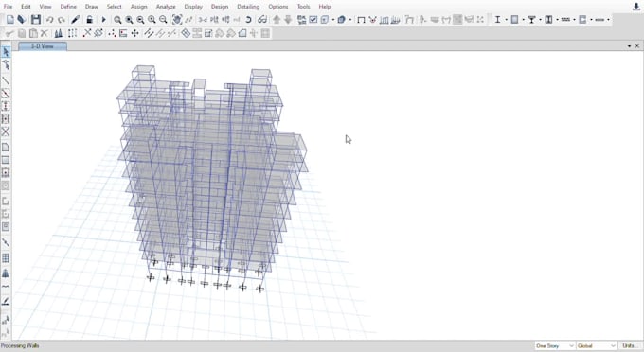The height and width of the screenshot is (352, 644).
Task: Open the Global coordinate system dropdown
Action: click(597, 345)
